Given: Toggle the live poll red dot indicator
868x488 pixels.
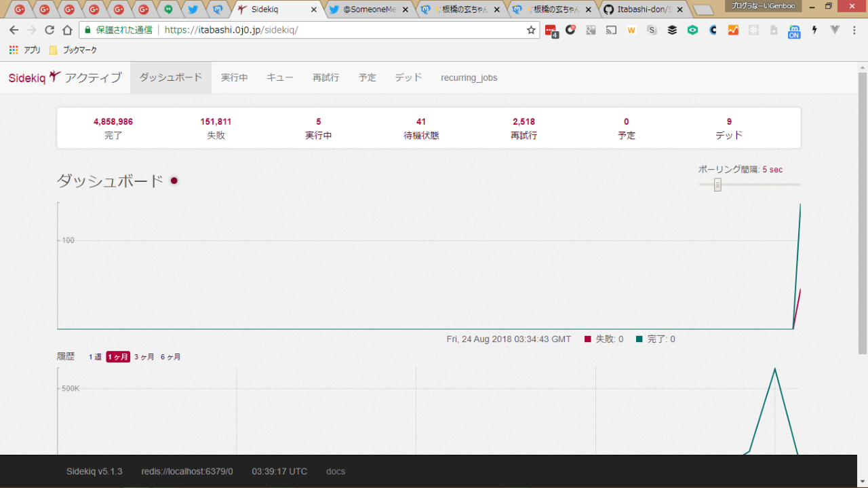Looking at the screenshot, I should coord(174,181).
